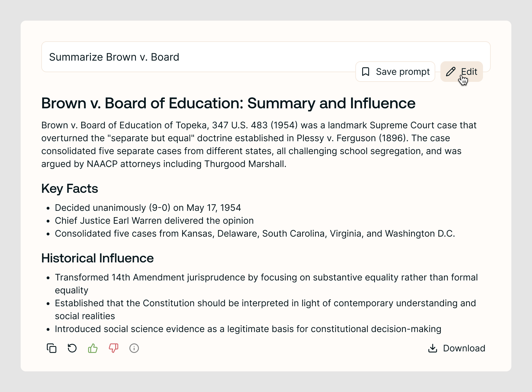Select the Brown v. Board of Education heading
This screenshot has height=392, width=532.
click(x=228, y=103)
